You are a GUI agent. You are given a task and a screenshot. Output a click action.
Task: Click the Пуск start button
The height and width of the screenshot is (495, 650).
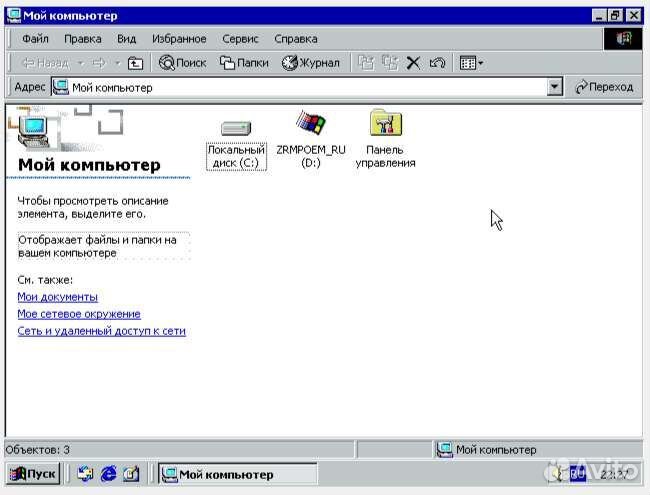[x=33, y=473]
